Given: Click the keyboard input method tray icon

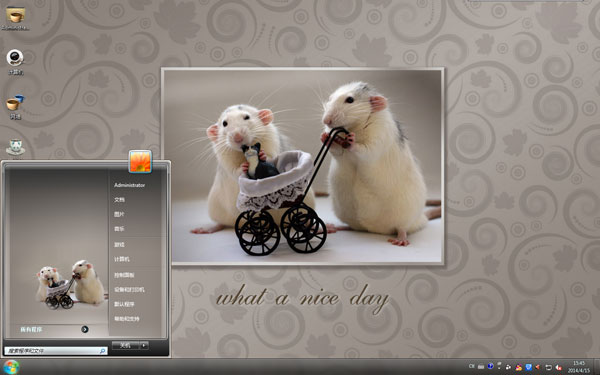Looking at the screenshot, I should (x=481, y=367).
